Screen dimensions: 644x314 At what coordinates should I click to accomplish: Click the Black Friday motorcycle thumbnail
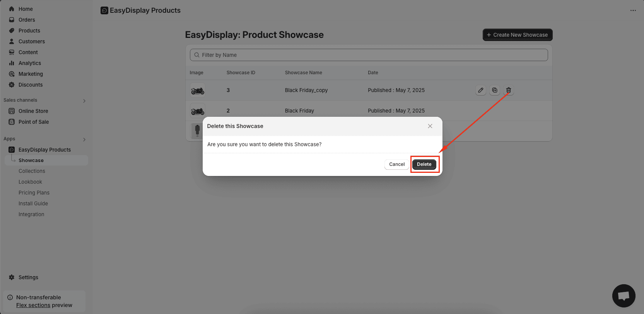click(198, 111)
